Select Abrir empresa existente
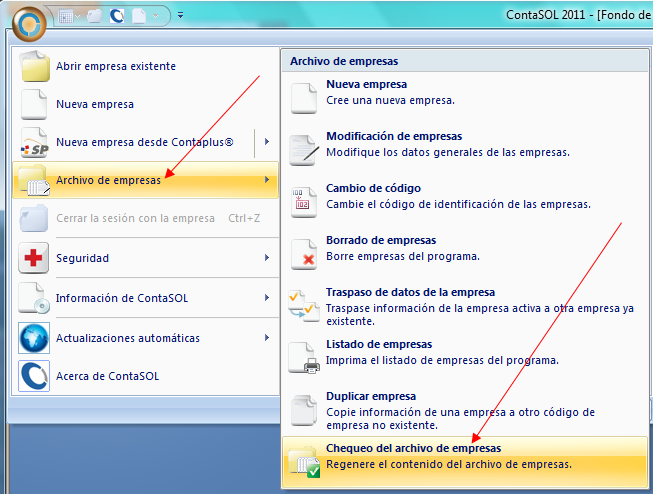Image resolution: width=653 pixels, height=494 pixels. click(115, 66)
